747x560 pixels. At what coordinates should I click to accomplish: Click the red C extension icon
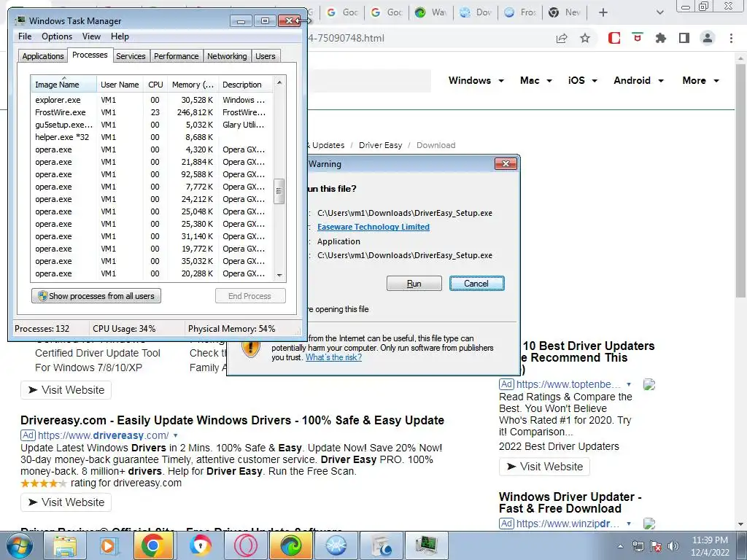pyautogui.click(x=614, y=38)
